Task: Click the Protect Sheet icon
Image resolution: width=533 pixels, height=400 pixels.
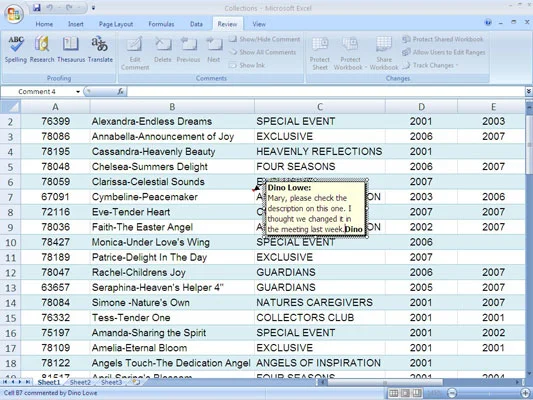Action: (x=320, y=53)
